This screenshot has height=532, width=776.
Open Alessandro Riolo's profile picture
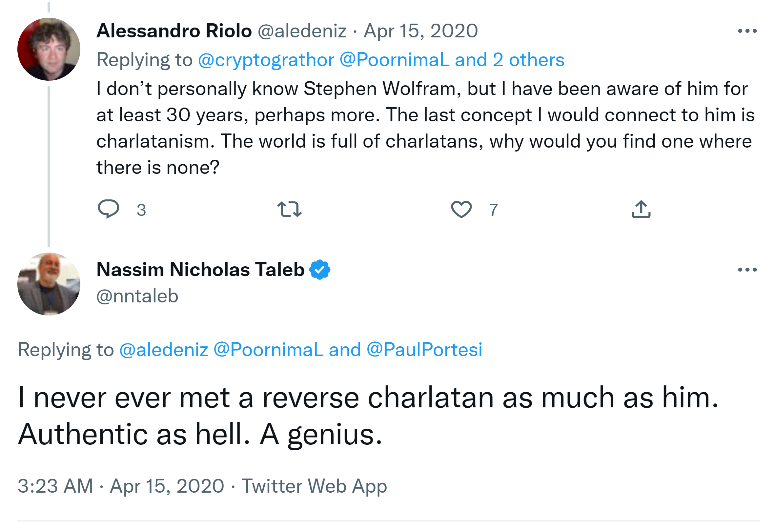pyautogui.click(x=49, y=49)
